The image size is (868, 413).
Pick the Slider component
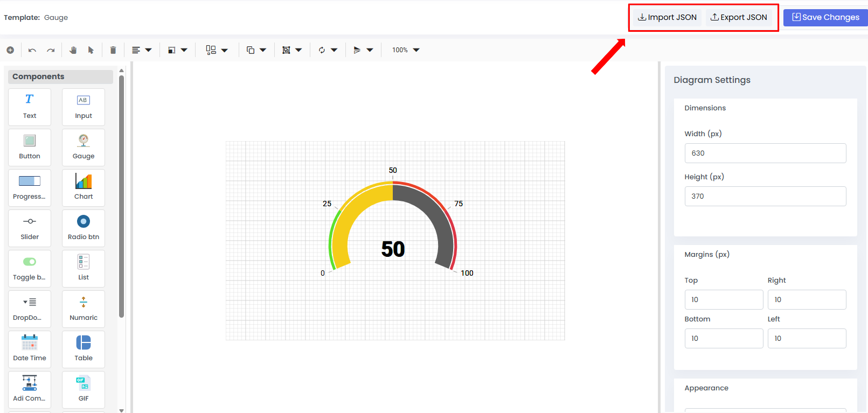(x=30, y=228)
